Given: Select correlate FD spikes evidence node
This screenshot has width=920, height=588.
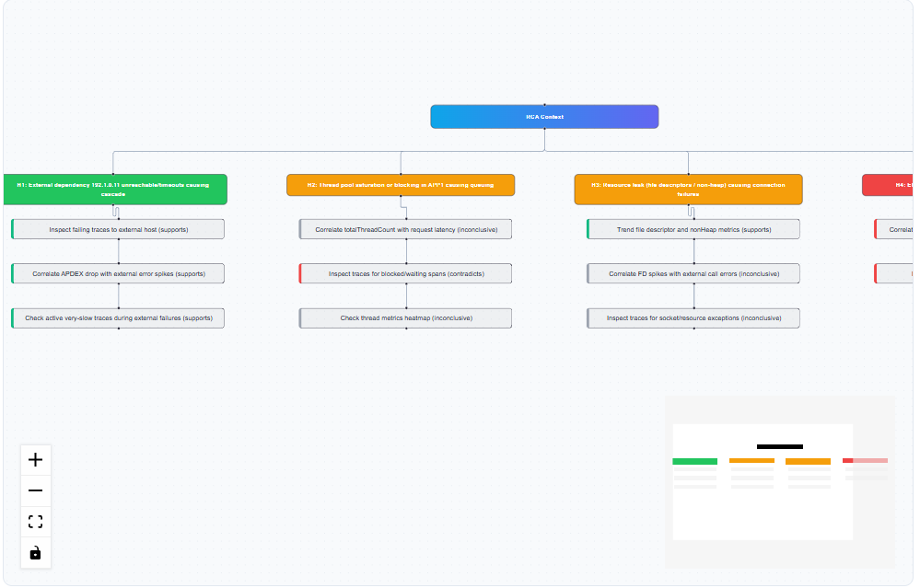Looking at the screenshot, I should pos(693,273).
